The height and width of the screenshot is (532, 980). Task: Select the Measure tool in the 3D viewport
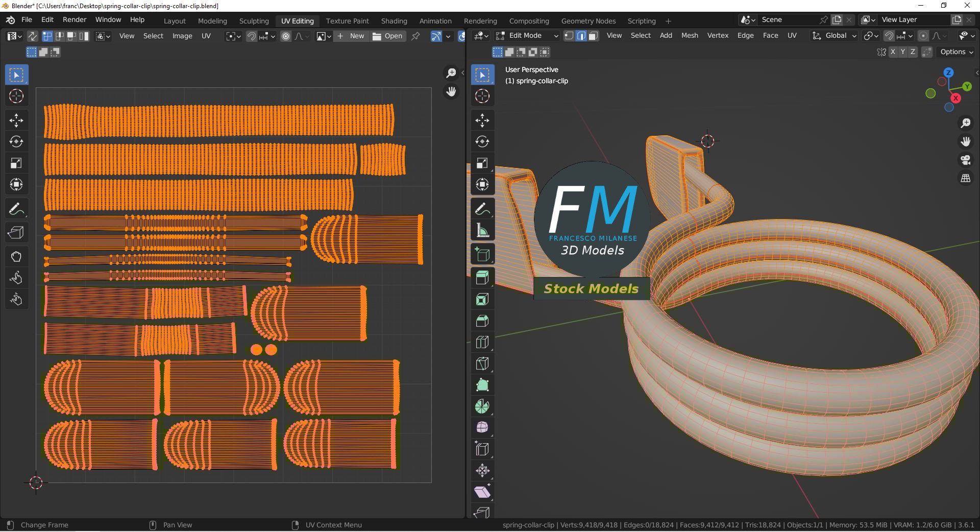(x=482, y=230)
